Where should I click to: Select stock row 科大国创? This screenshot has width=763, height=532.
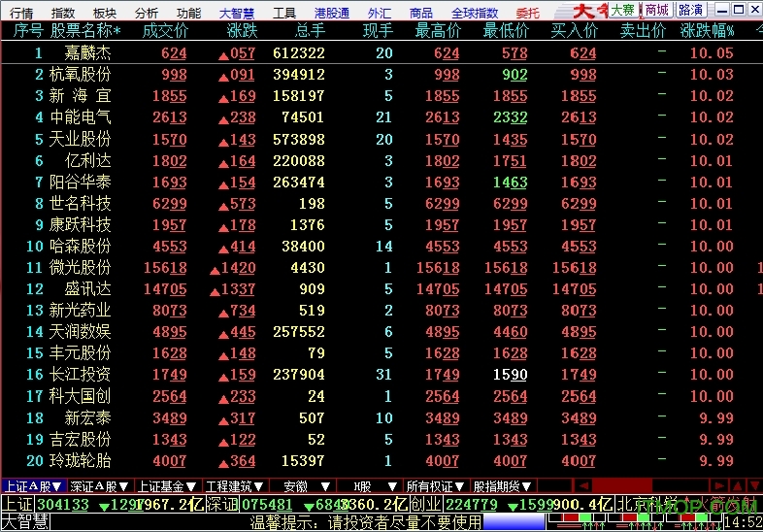[381, 396]
